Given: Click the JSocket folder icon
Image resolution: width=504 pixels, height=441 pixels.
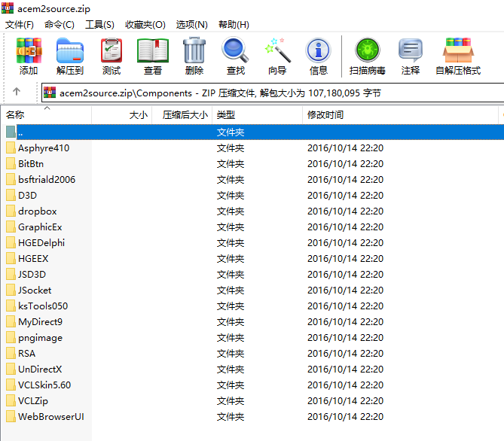Looking at the screenshot, I should [11, 290].
